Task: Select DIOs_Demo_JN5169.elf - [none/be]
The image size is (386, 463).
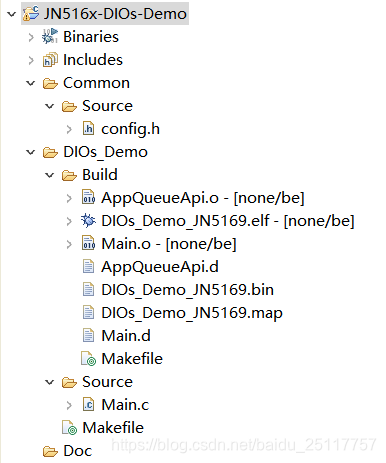Action: click(x=228, y=221)
